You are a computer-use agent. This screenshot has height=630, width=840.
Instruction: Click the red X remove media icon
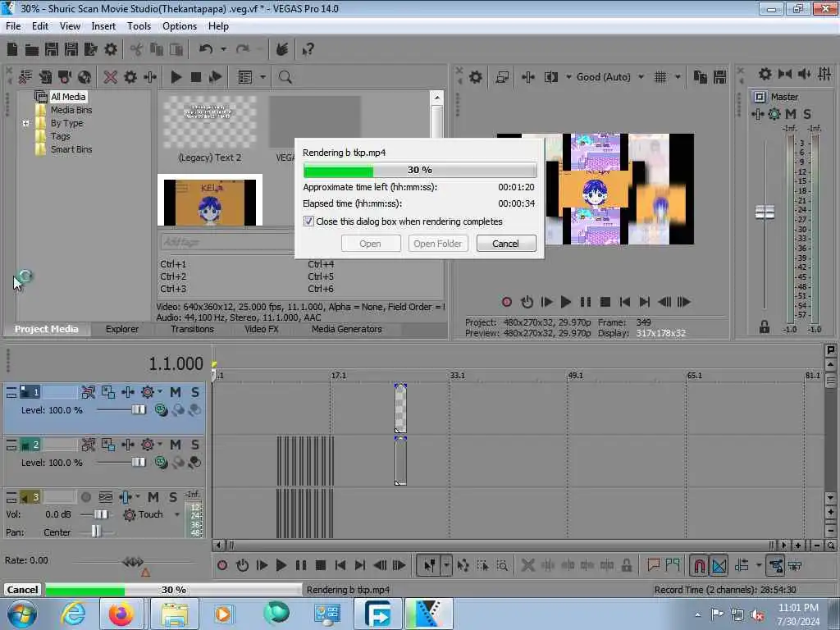pos(111,77)
